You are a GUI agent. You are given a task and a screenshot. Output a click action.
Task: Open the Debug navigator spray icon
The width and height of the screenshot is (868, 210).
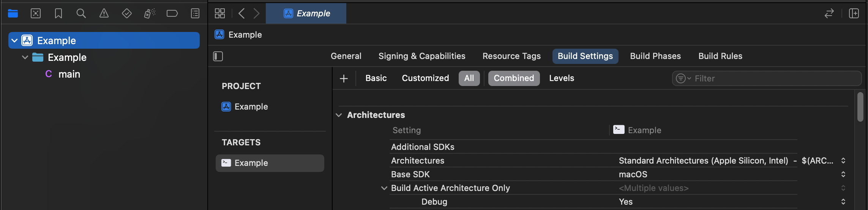[150, 14]
